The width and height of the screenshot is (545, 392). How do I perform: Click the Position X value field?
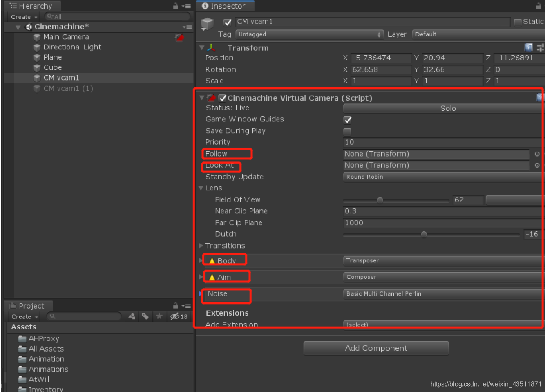381,58
